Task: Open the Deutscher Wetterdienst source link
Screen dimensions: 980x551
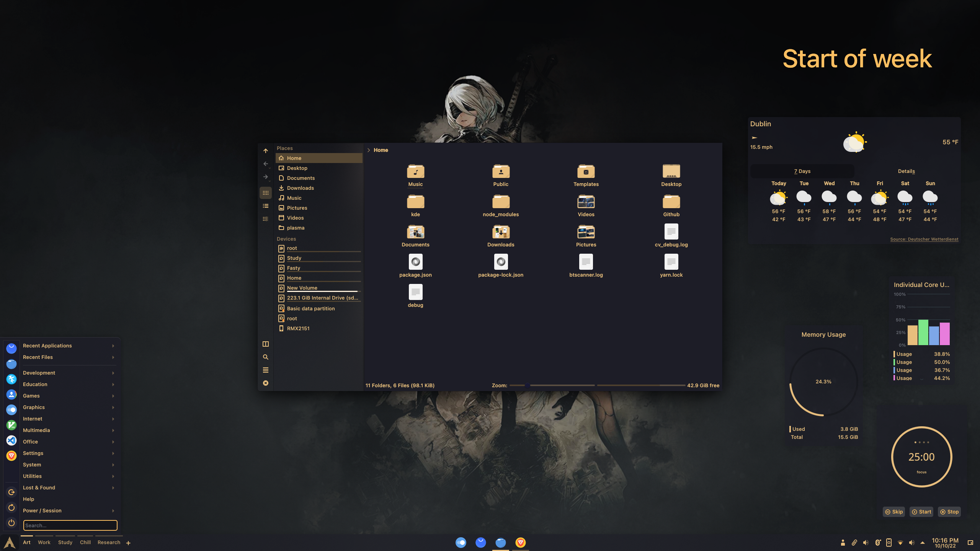Action: (x=924, y=239)
